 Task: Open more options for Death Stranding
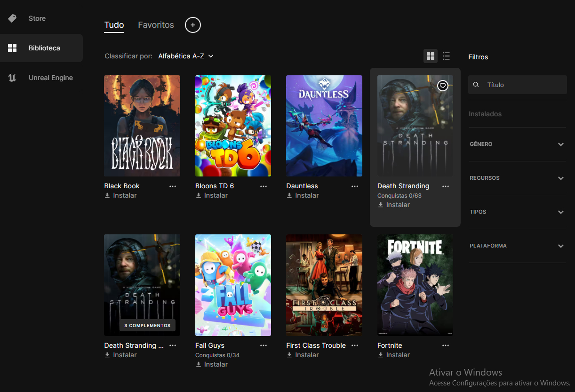(x=446, y=186)
